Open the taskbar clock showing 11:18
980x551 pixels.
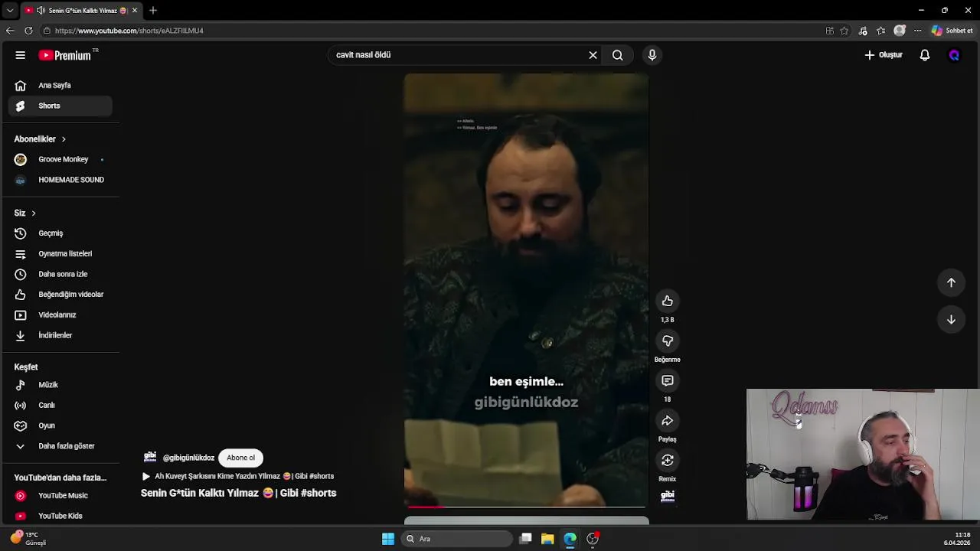(956, 539)
